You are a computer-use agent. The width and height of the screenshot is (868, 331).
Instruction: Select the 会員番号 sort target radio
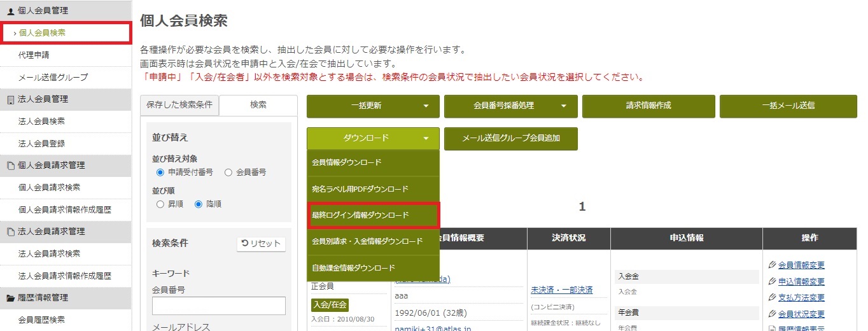pyautogui.click(x=228, y=173)
